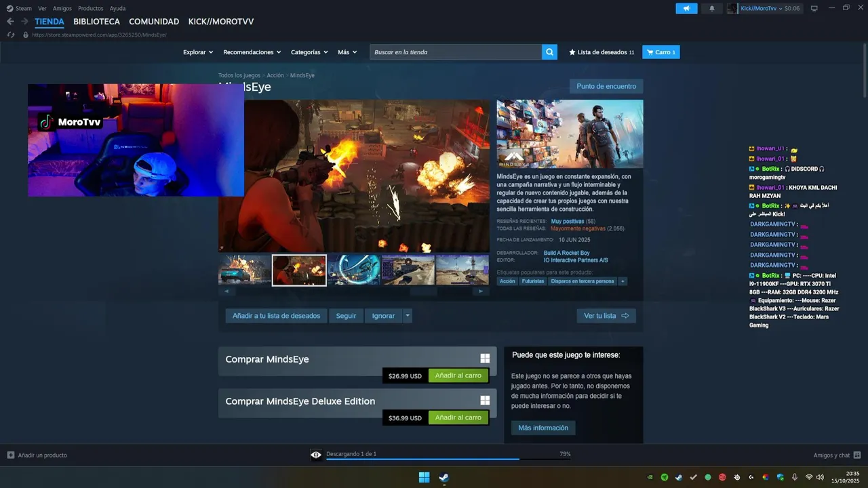The image size is (868, 488).
Task: Click Más información button
Action: click(543, 428)
